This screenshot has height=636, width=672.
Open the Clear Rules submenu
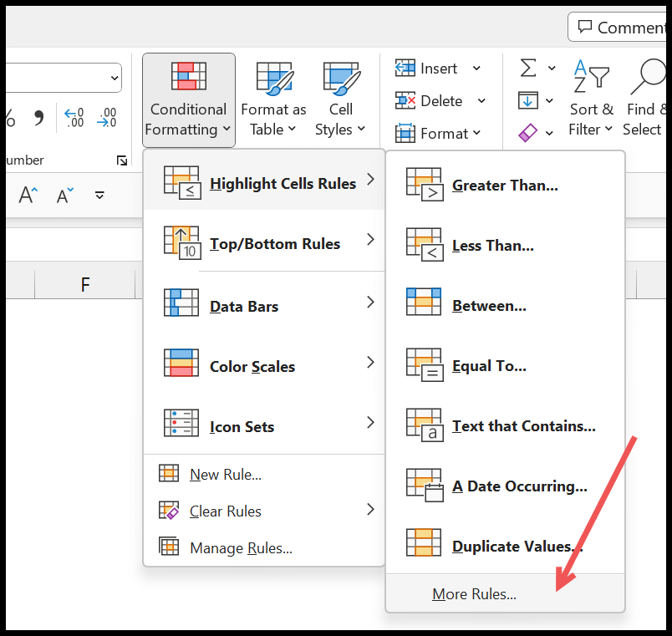click(263, 511)
